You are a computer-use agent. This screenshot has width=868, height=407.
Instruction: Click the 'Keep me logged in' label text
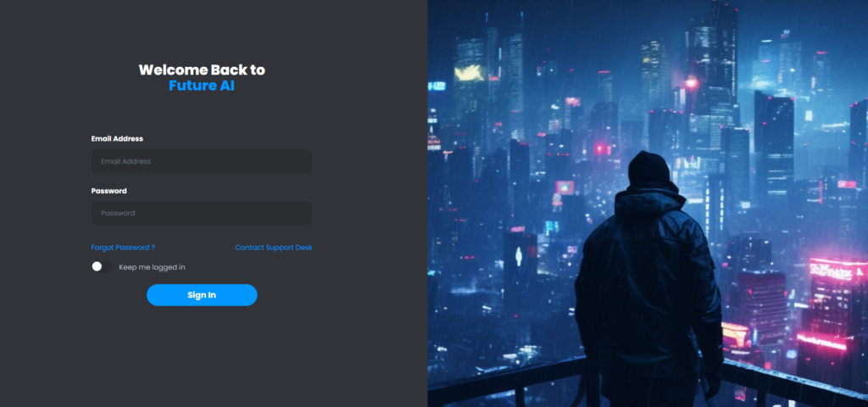pos(153,267)
